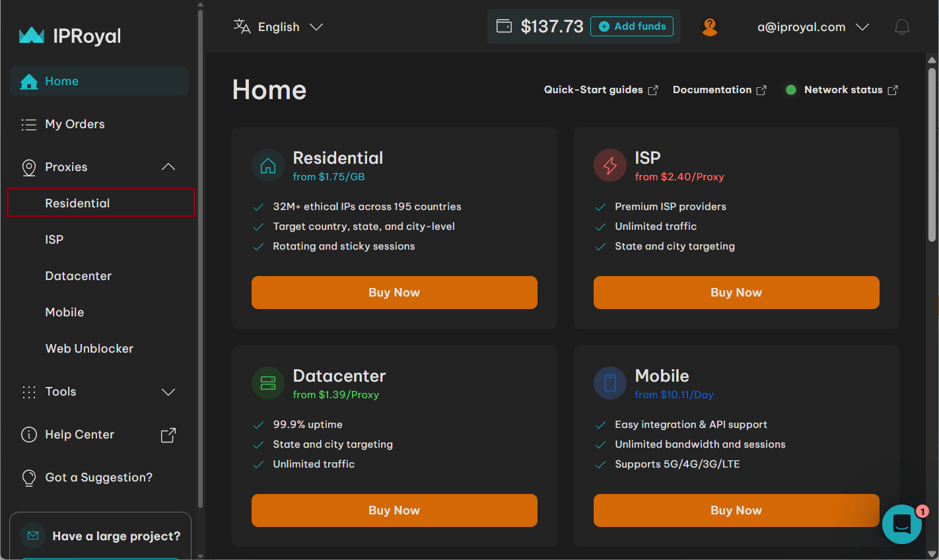The image size is (939, 560).
Task: Open the English language dropdown
Action: (278, 27)
